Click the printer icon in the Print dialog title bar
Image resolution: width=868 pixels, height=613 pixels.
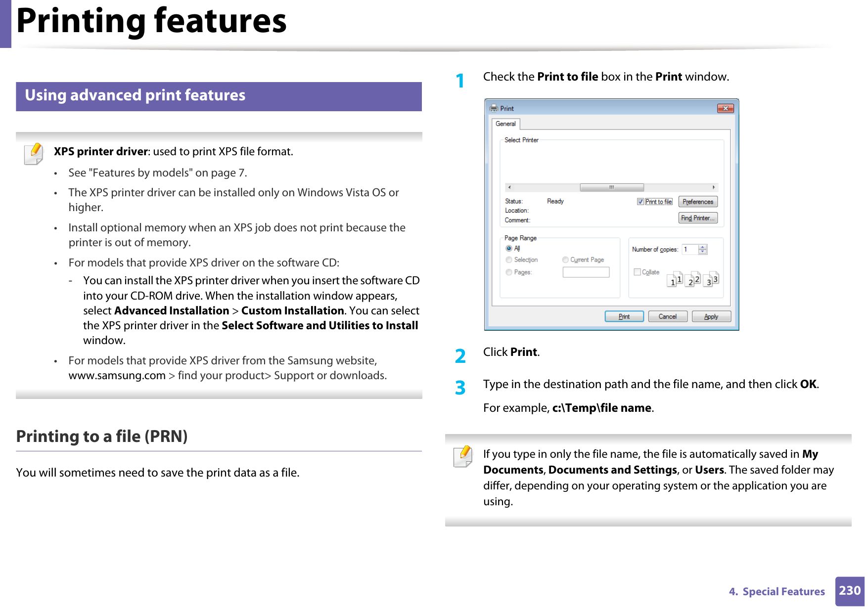494,108
